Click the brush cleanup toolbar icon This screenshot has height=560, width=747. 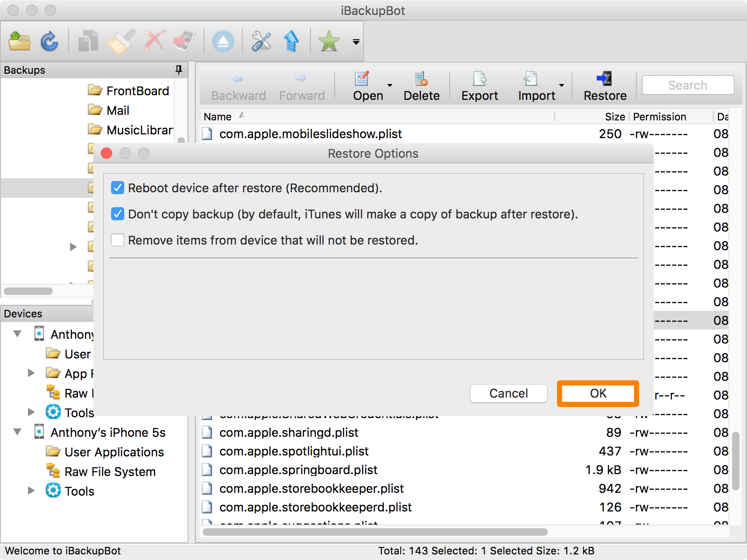[121, 42]
